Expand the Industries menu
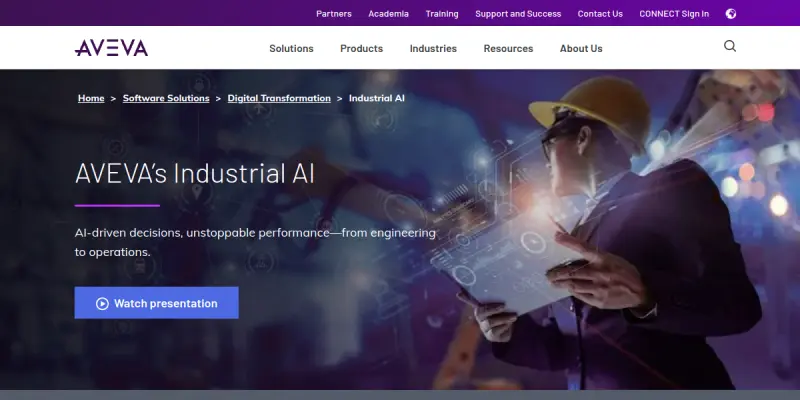 [x=433, y=48]
